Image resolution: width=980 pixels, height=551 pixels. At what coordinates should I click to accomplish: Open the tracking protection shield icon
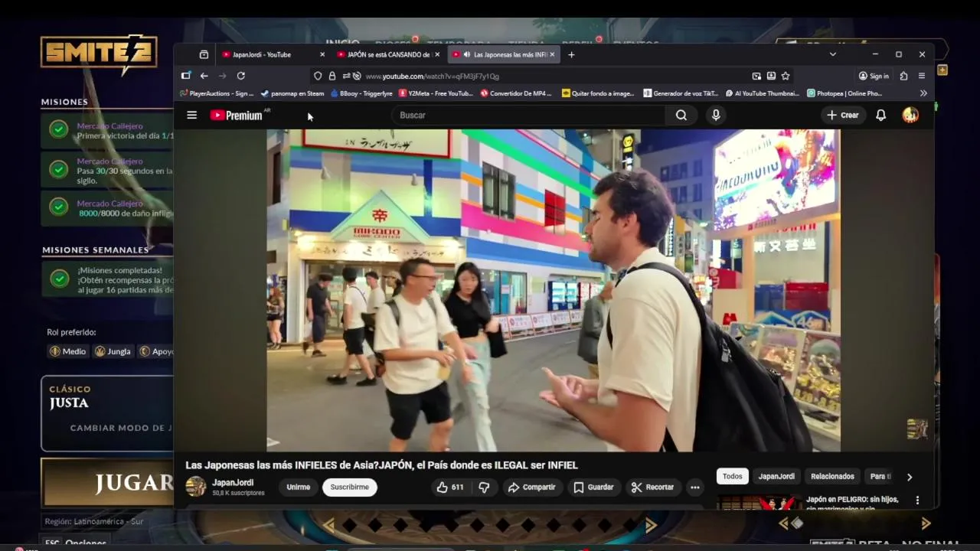pyautogui.click(x=318, y=76)
